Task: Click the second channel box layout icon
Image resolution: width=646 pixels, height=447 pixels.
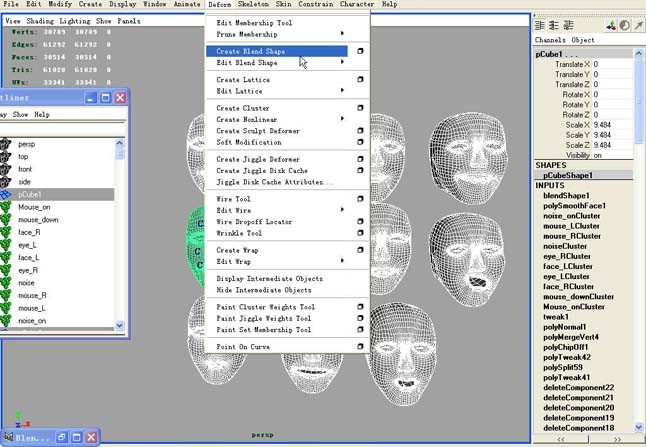Action: [554, 26]
